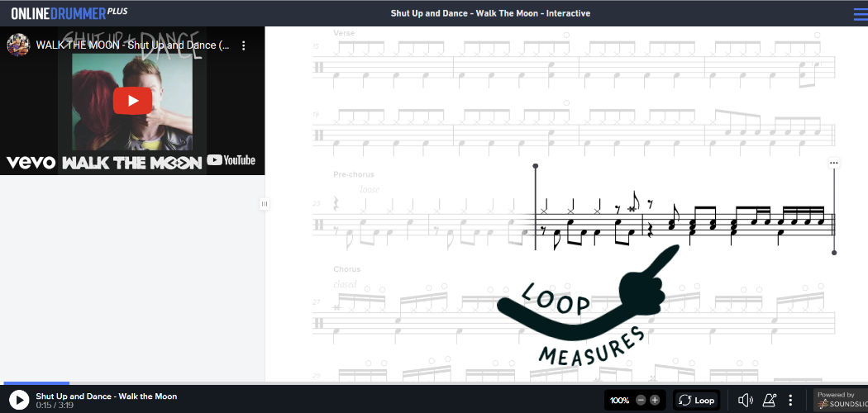
Task: Seek using the blue playback progress bar
Action: (x=36, y=382)
